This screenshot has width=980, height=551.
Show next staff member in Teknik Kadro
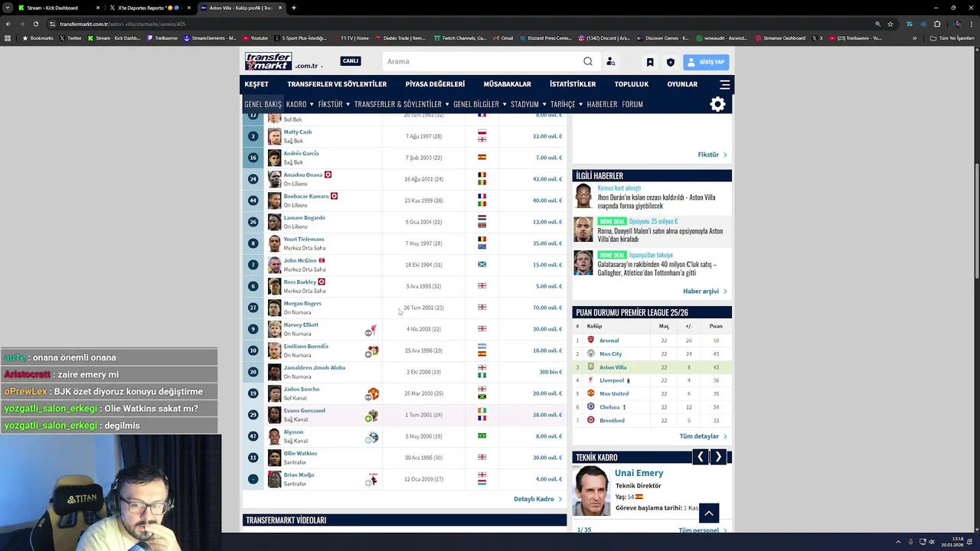click(x=718, y=457)
